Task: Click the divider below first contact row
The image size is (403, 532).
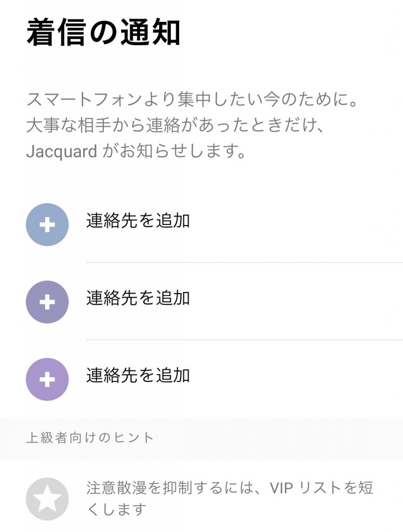Action: [244, 262]
